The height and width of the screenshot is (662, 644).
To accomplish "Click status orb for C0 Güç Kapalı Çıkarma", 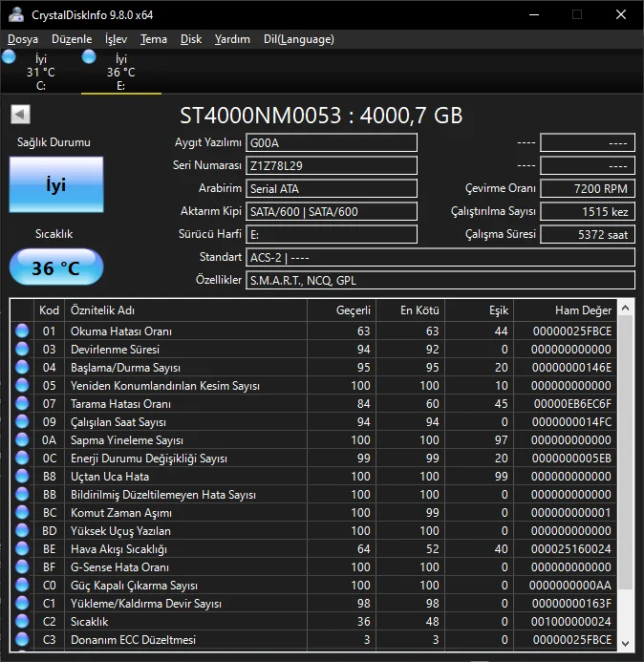I will pos(22,585).
